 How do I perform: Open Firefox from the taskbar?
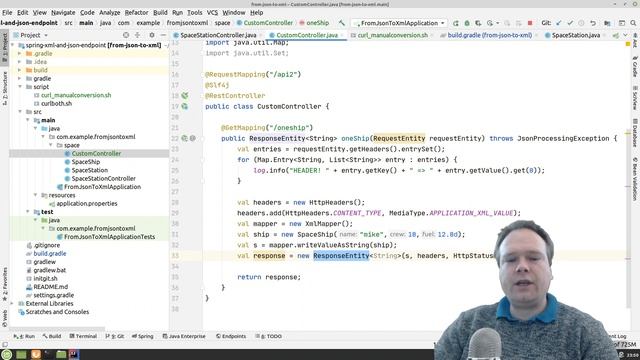36,354
